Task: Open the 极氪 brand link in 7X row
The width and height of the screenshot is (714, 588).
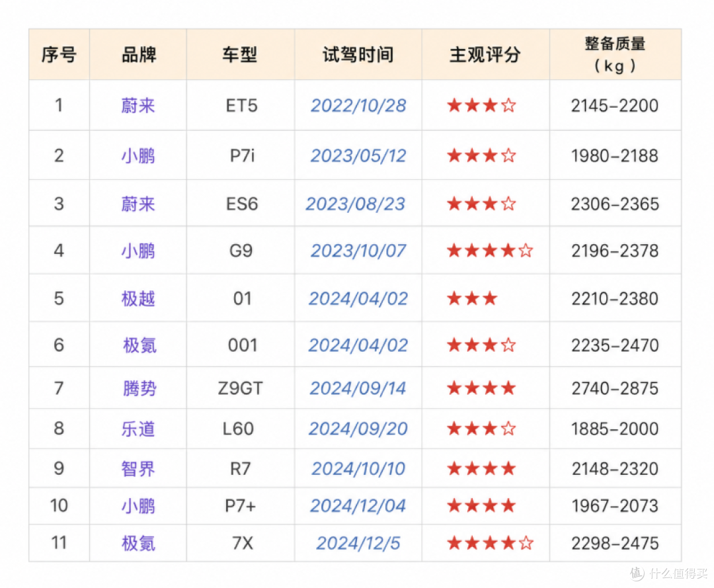Action: [x=138, y=544]
